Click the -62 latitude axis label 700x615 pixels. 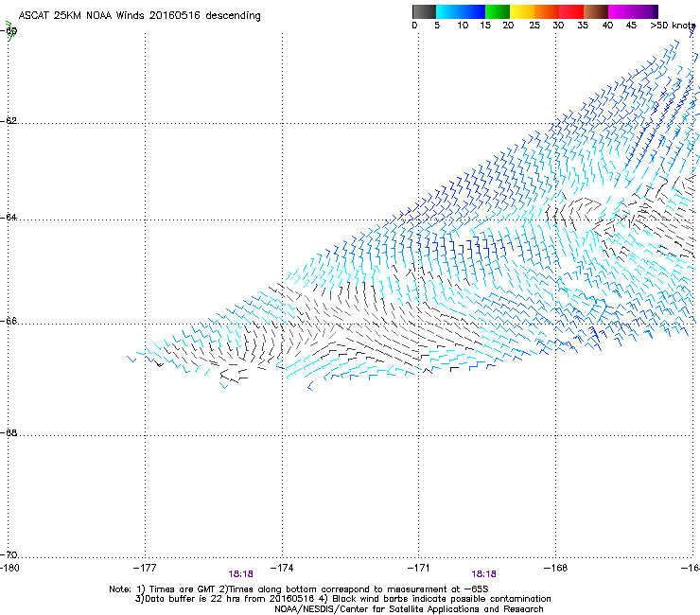9,120
